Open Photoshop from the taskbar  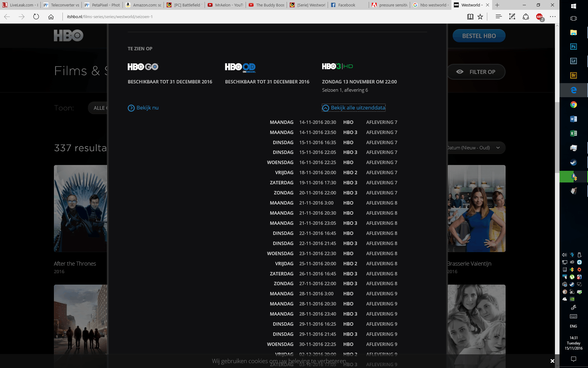click(x=573, y=47)
